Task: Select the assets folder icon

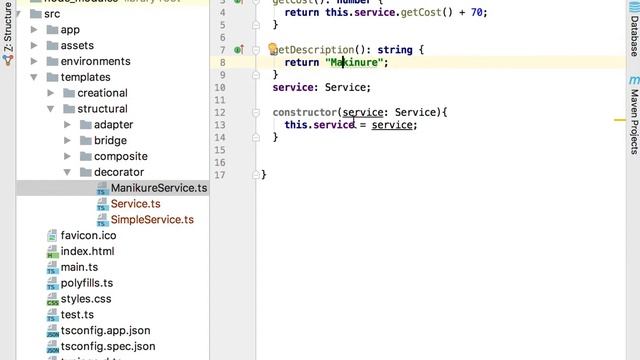Action: click(52, 46)
